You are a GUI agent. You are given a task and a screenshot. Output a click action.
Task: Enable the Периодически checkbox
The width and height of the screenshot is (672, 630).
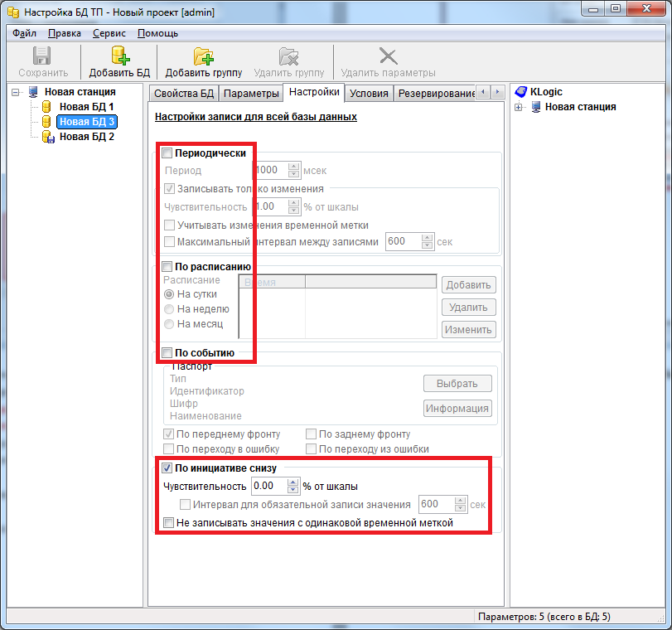(167, 153)
